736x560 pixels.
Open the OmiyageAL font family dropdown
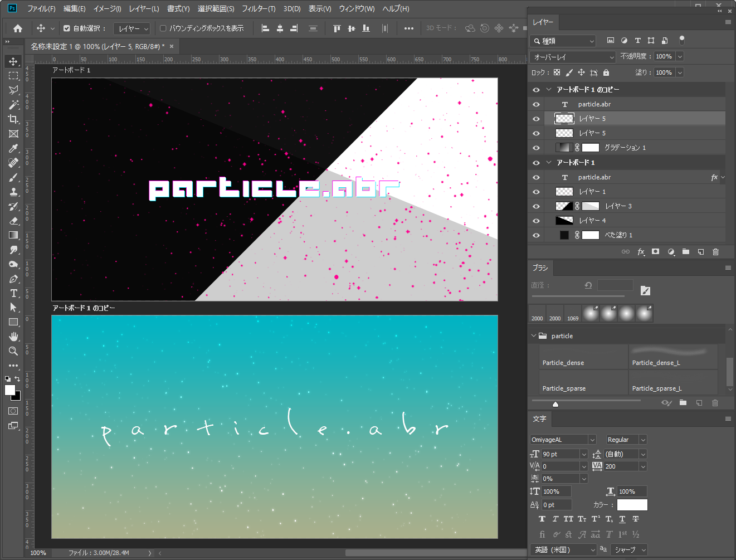592,440
